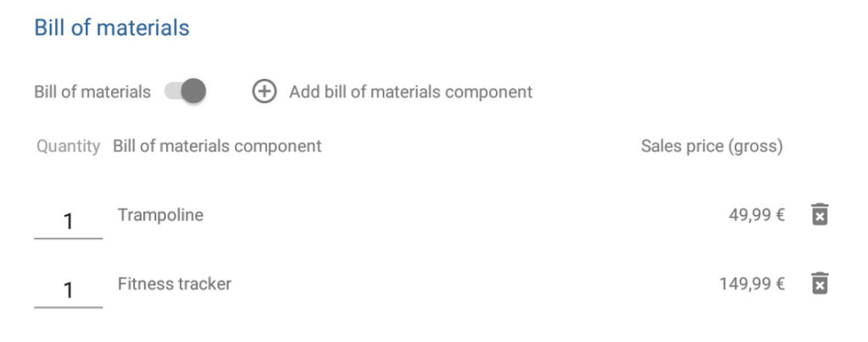Click the plus circle add icon

264,91
